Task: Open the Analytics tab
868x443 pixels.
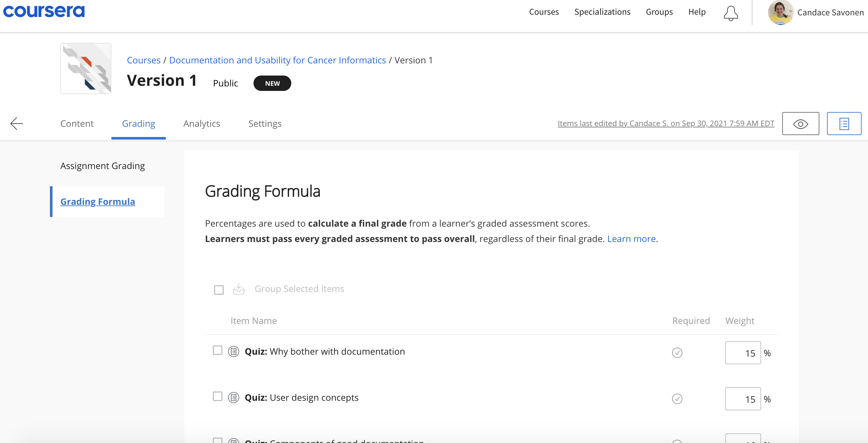Action: tap(202, 124)
